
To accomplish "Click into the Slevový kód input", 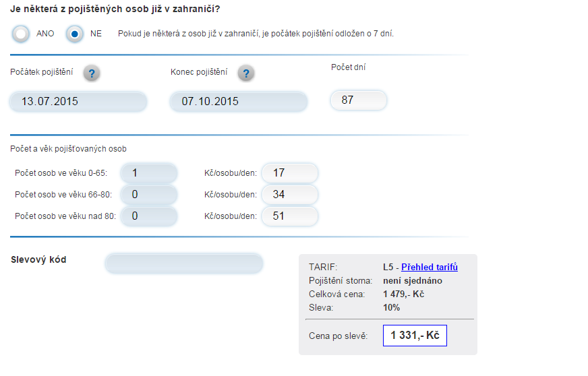I will 184,263.
